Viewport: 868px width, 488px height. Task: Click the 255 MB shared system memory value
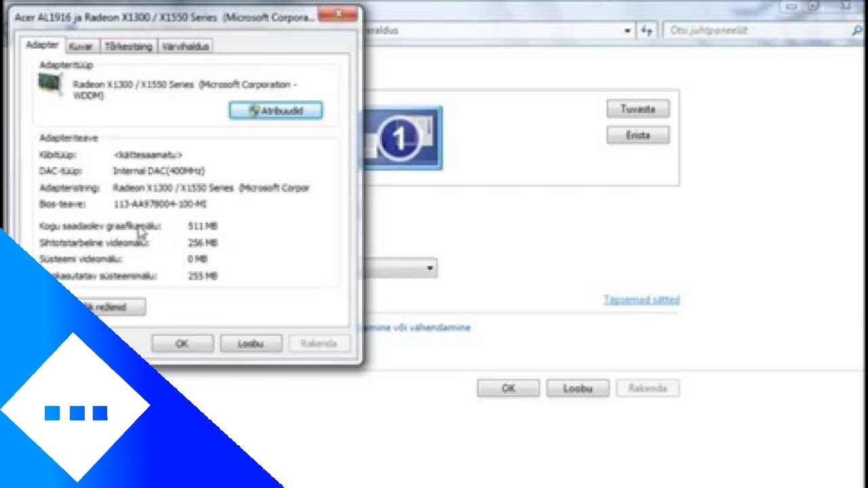[202, 276]
